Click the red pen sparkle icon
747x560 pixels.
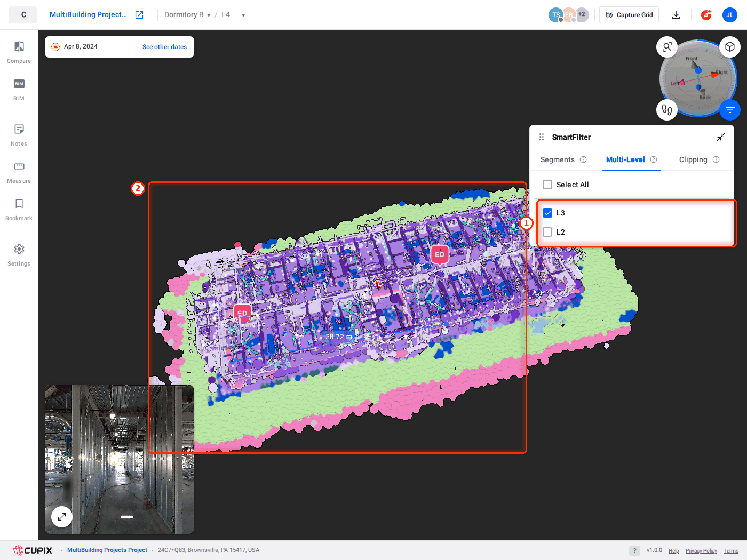coord(706,15)
